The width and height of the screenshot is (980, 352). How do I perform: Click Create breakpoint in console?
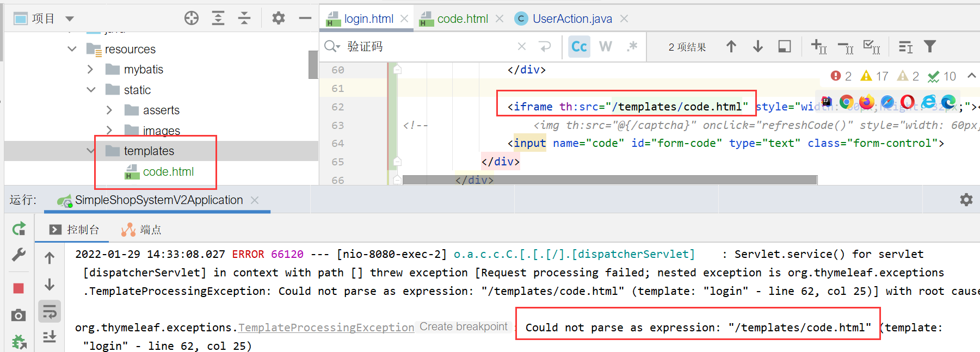464,327
